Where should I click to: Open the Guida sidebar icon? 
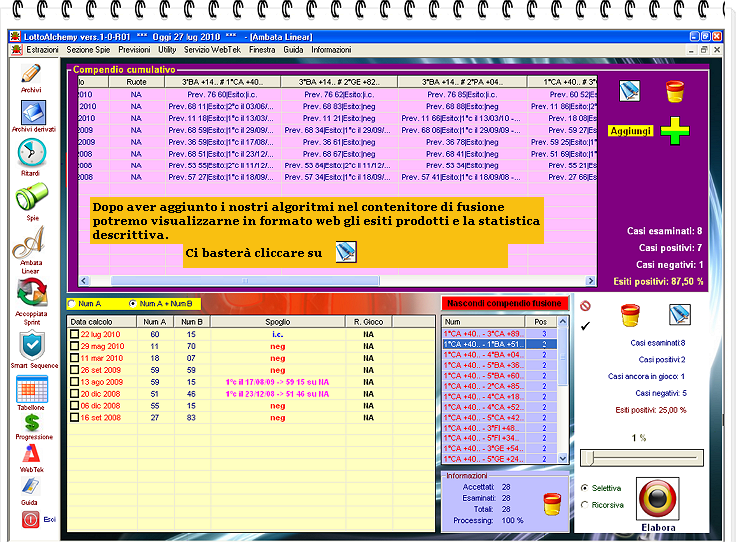point(30,486)
